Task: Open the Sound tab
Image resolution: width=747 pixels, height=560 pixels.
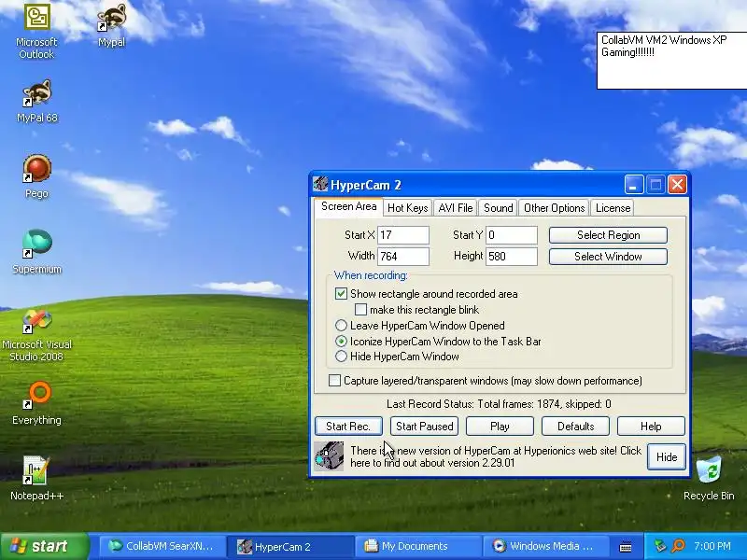Action: click(499, 208)
